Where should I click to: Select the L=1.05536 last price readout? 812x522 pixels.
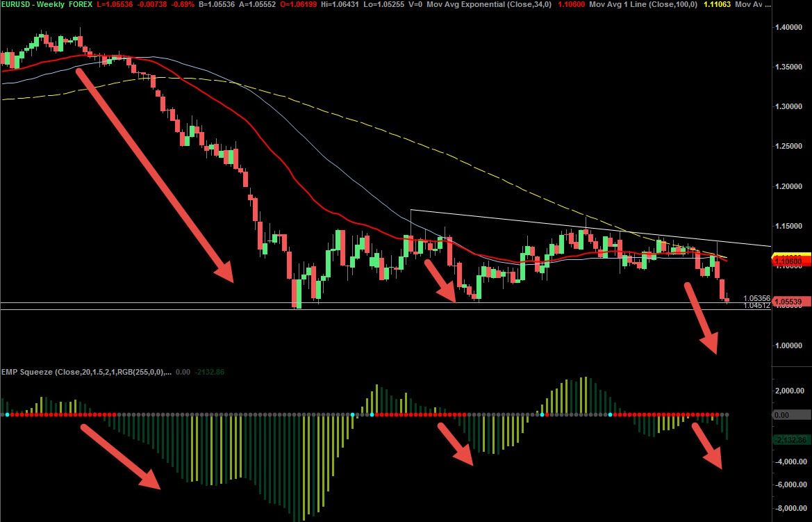tap(115, 4)
